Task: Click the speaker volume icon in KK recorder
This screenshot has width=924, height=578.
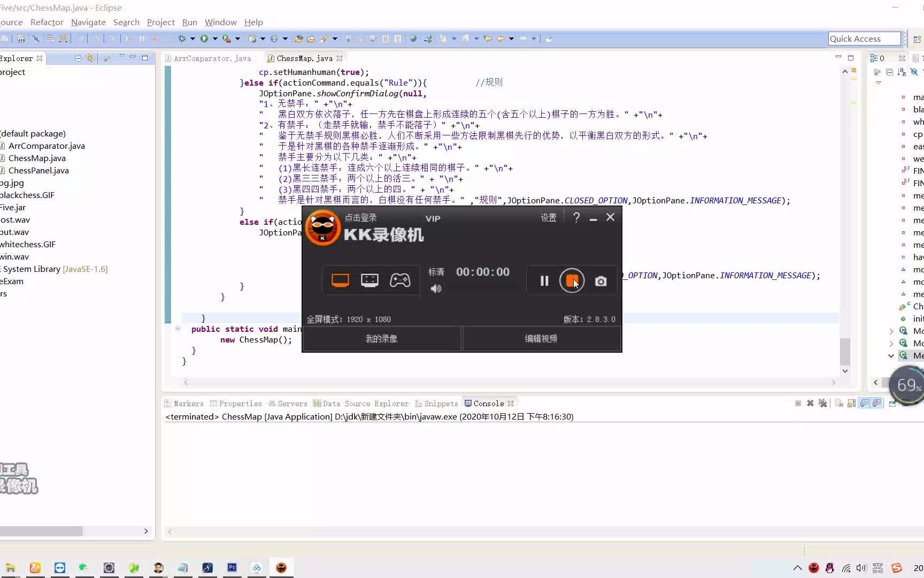Action: 436,288
